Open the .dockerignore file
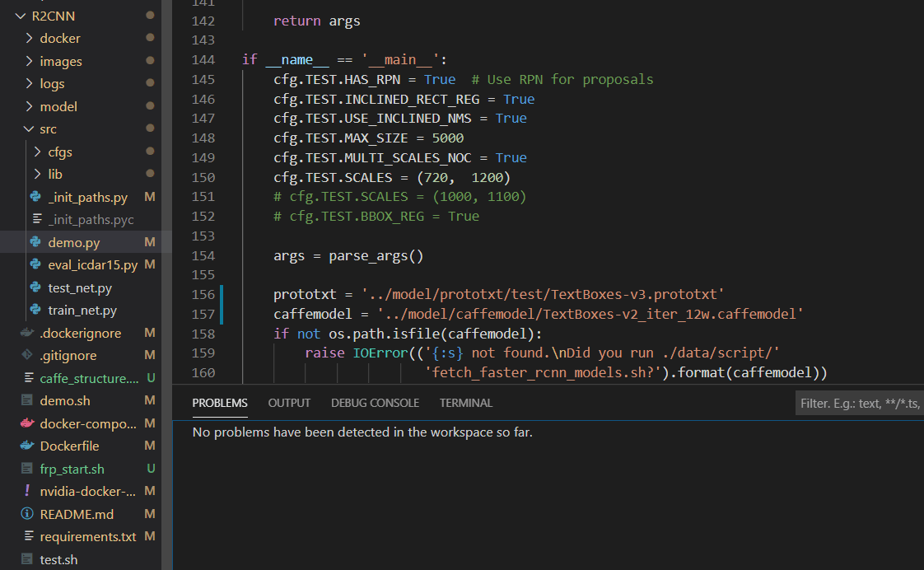Image resolution: width=924 pixels, height=570 pixels. coord(80,333)
